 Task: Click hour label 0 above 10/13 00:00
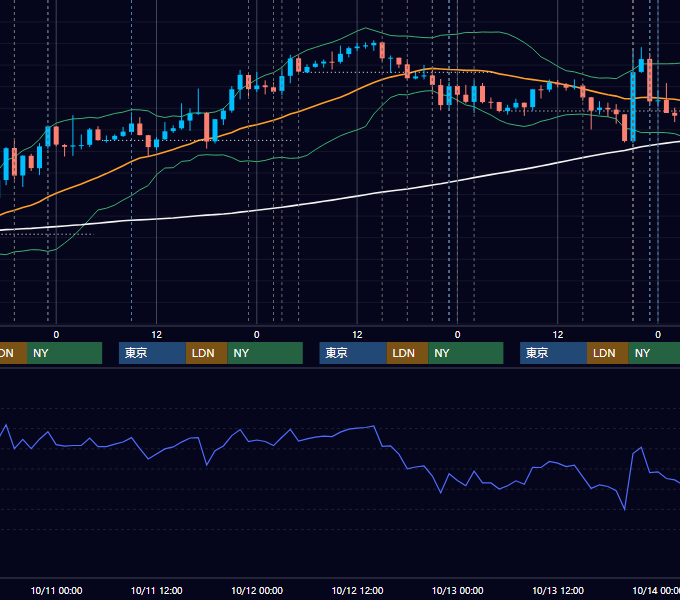457,335
